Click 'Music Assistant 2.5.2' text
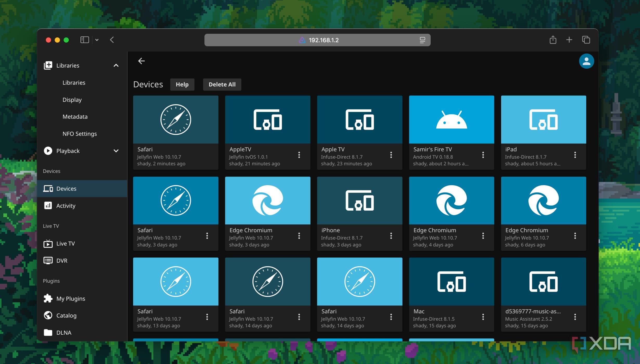 point(528,319)
